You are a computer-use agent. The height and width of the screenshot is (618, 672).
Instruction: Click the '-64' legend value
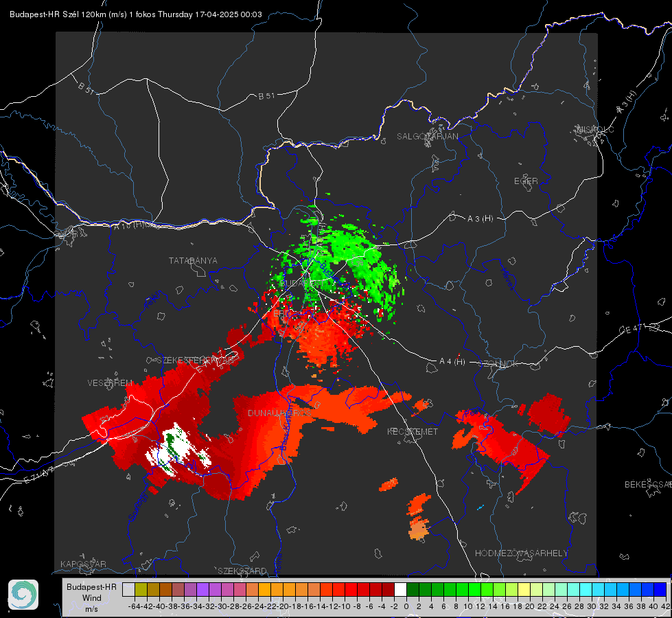click(134, 606)
